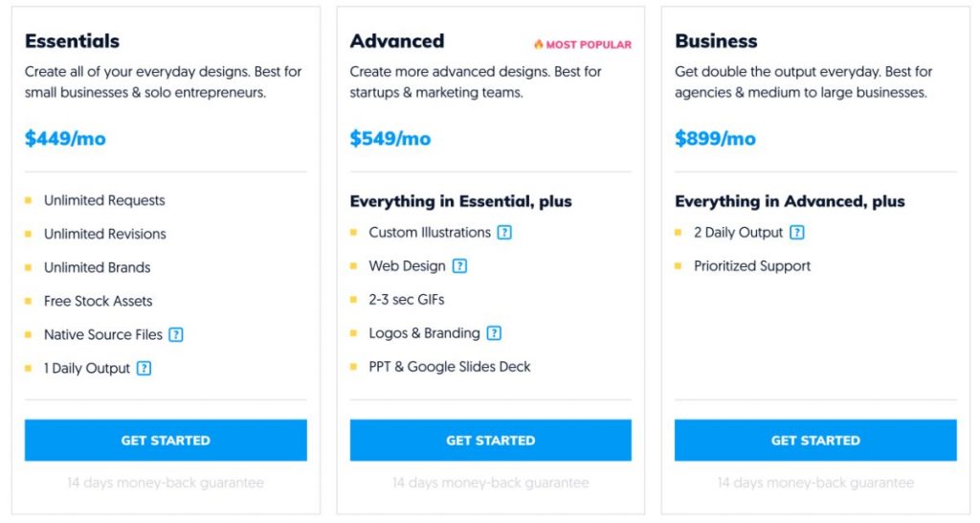Click the Unlimited Requests feature item

click(104, 201)
